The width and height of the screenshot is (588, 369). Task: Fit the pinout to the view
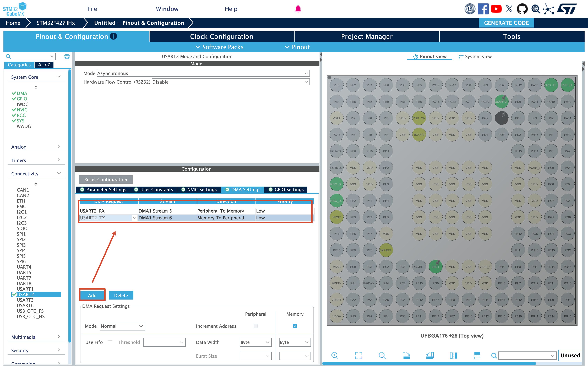(x=358, y=355)
